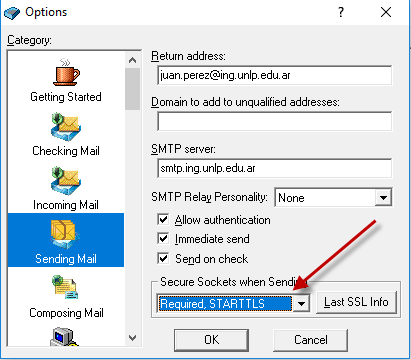Select the Incoming Mail envelope icon
This screenshot has height=360, width=411.
tap(66, 181)
